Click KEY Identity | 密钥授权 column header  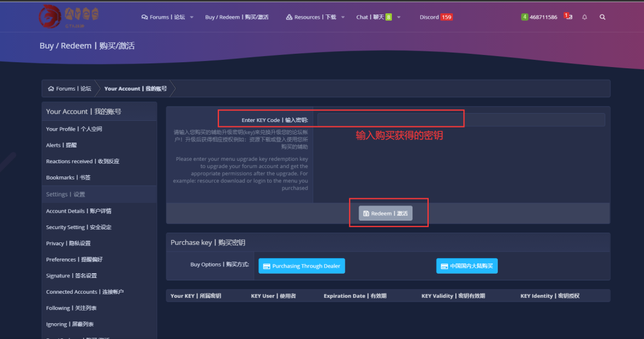click(x=550, y=296)
